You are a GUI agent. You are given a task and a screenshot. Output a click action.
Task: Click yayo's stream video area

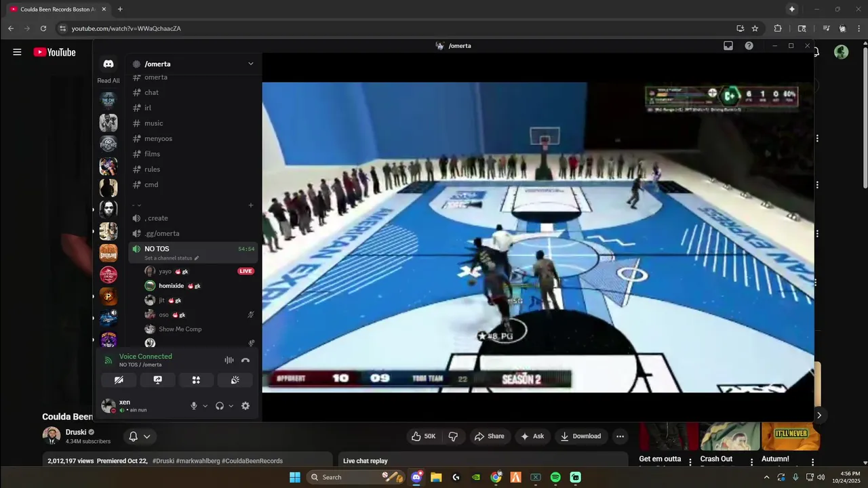538,237
